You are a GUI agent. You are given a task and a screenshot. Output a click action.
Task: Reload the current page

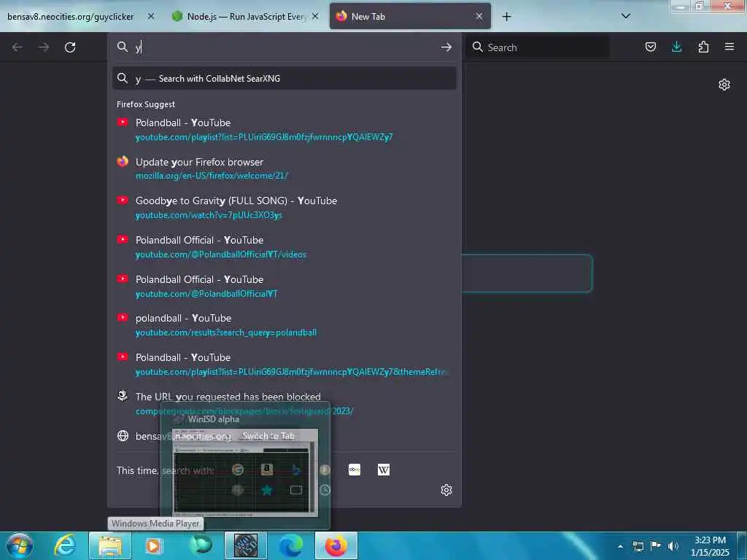pyautogui.click(x=70, y=47)
